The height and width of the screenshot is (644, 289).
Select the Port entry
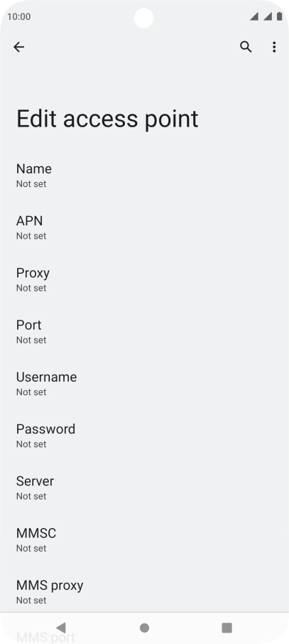click(x=145, y=332)
